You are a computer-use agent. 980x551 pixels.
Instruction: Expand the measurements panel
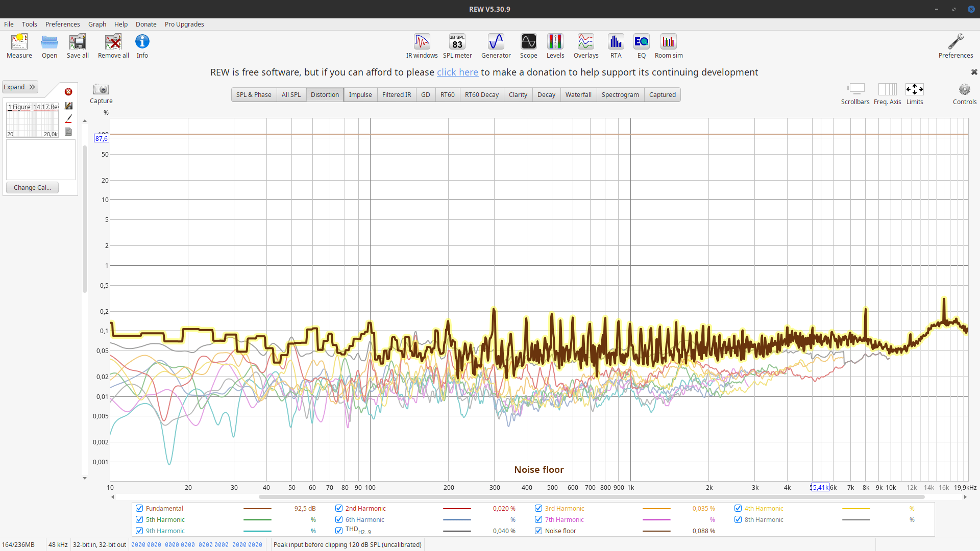tap(20, 87)
